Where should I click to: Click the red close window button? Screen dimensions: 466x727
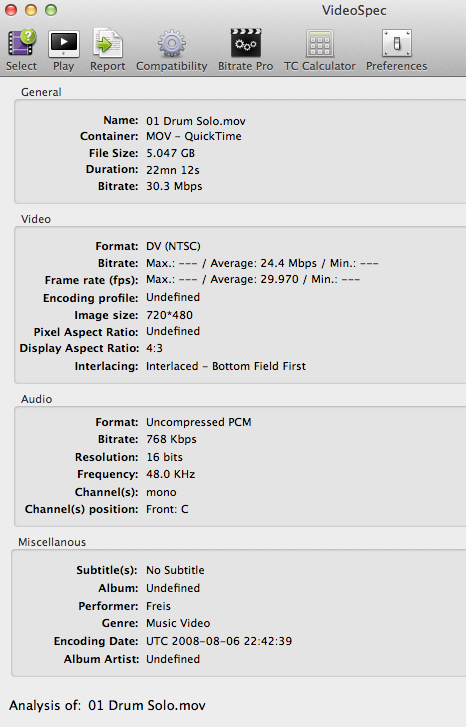[x=11, y=10]
